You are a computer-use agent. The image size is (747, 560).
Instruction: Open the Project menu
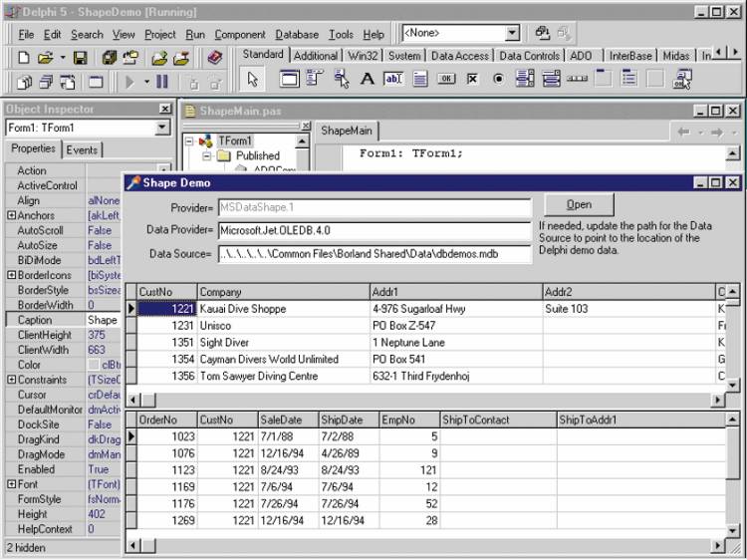click(x=160, y=34)
